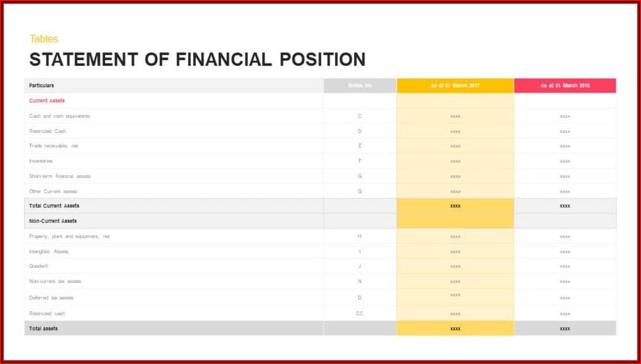Select the 'Non-Current Assets' section heading

[53, 221]
